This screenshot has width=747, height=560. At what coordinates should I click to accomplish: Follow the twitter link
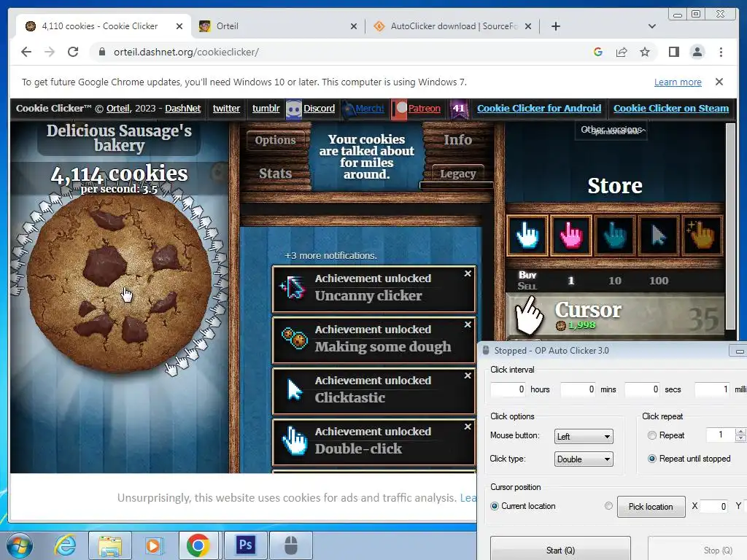click(x=226, y=109)
